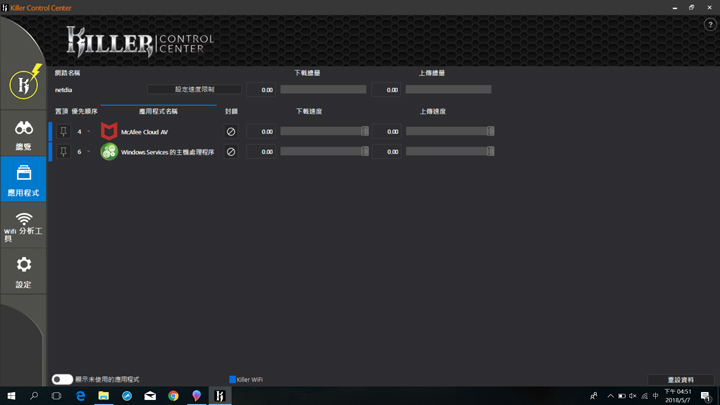Click netdia total upload value field
The image size is (720, 405).
coord(386,90)
